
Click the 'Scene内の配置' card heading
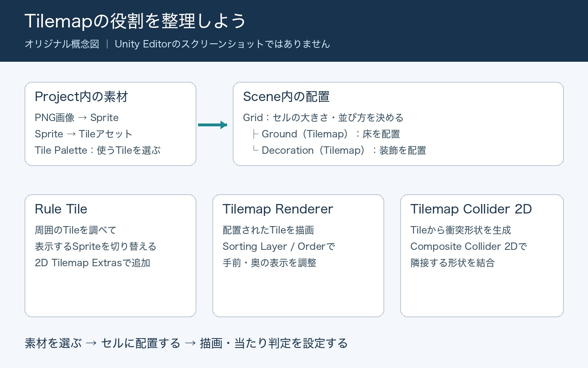(286, 97)
